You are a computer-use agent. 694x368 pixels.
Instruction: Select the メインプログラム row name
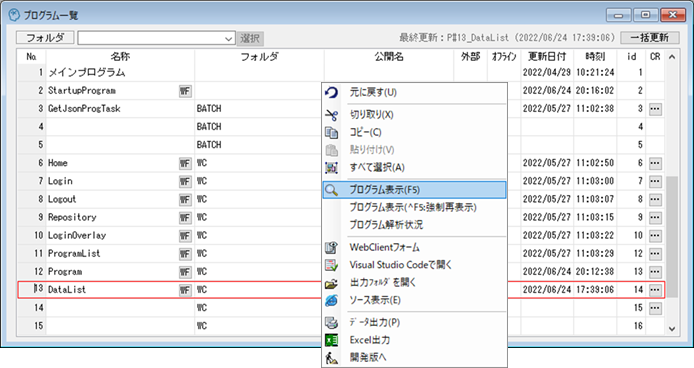pyautogui.click(x=87, y=73)
